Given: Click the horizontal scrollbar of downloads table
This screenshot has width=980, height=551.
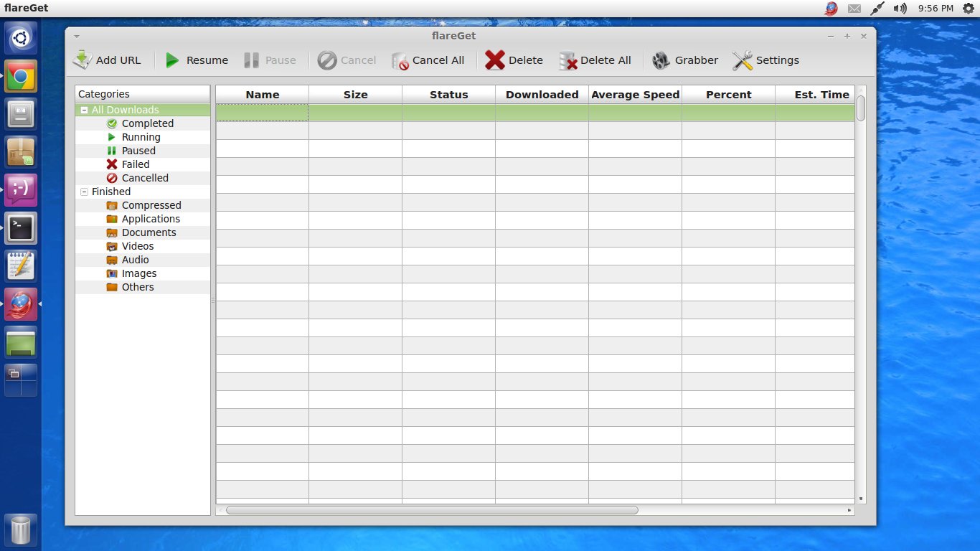Looking at the screenshot, I should pos(432,510).
